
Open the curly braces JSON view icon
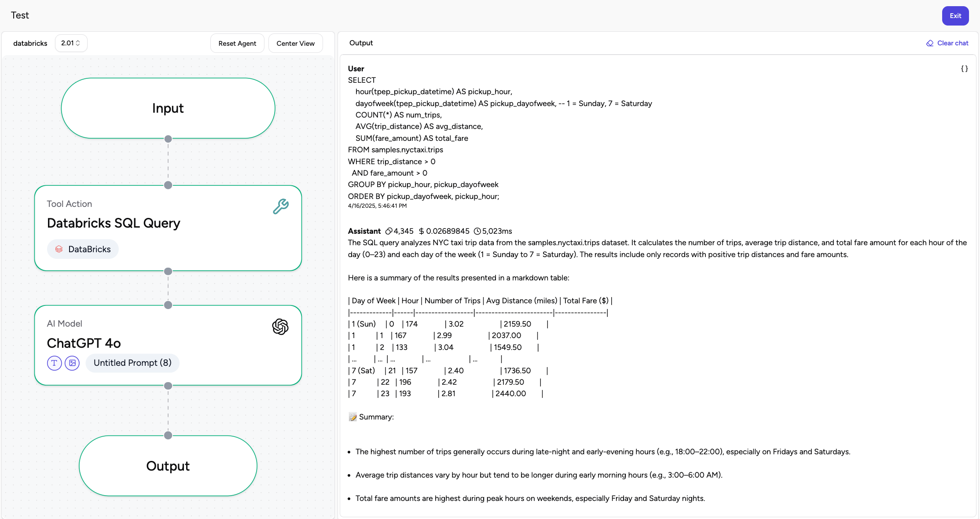964,69
